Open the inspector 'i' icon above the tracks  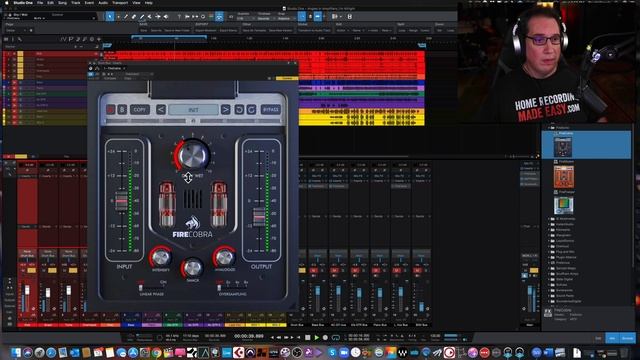tap(13, 39)
